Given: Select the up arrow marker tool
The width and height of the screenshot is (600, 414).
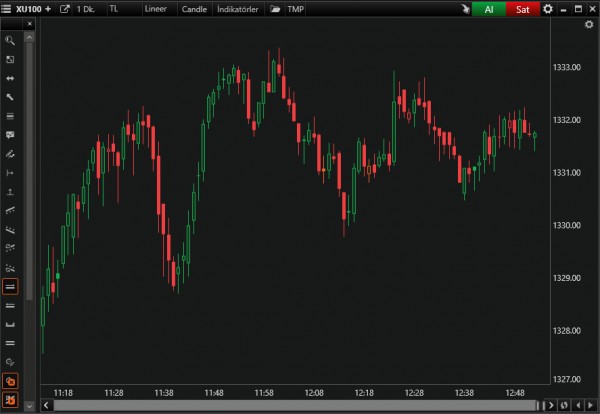Looking at the screenshot, I should click(x=10, y=192).
